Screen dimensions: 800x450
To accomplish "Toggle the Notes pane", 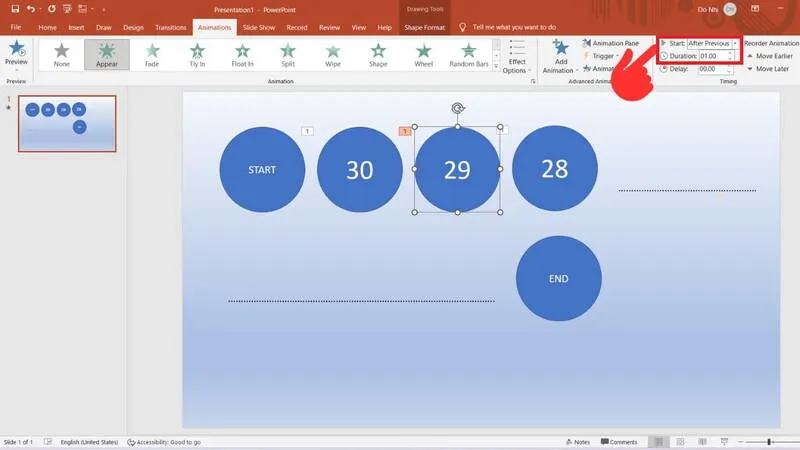I will point(577,442).
